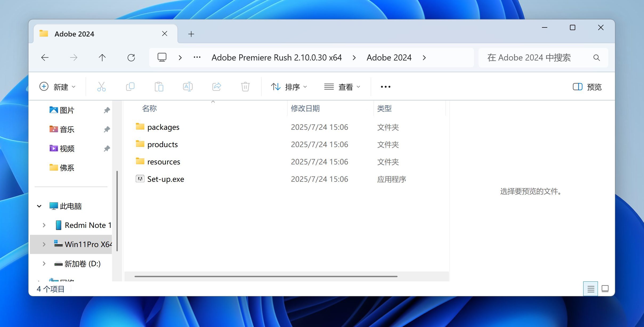Click the Copy icon in toolbar
The height and width of the screenshot is (327, 644).
[130, 87]
